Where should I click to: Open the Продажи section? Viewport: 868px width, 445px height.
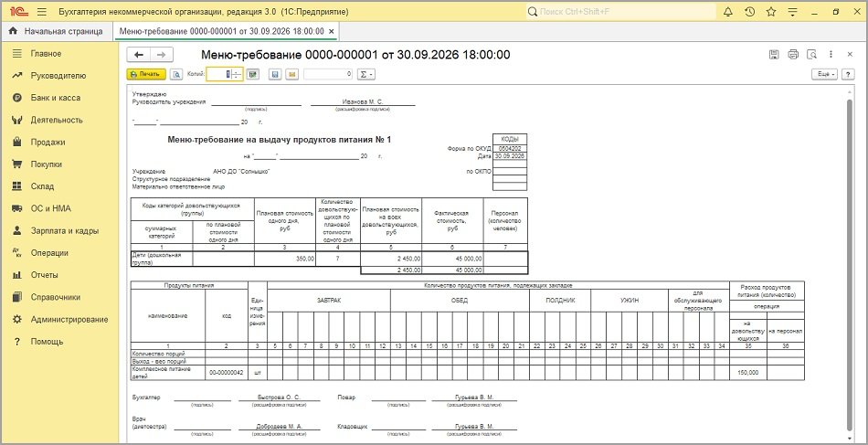click(48, 143)
